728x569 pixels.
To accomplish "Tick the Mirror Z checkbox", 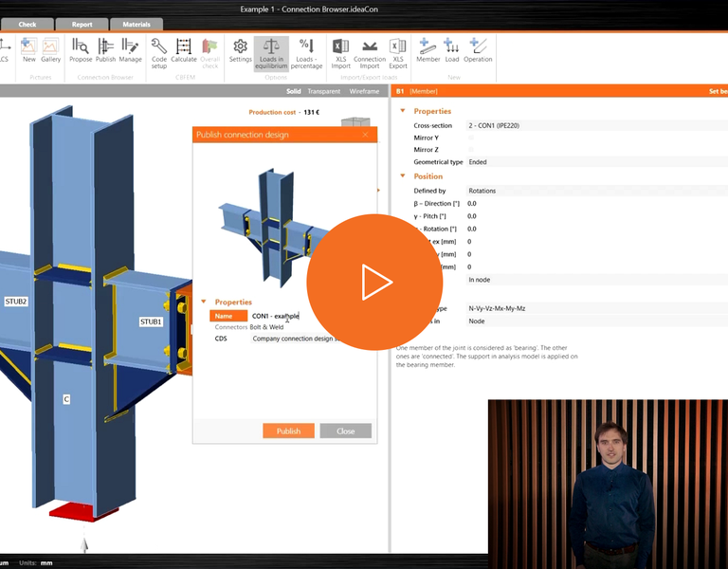I will (x=471, y=150).
